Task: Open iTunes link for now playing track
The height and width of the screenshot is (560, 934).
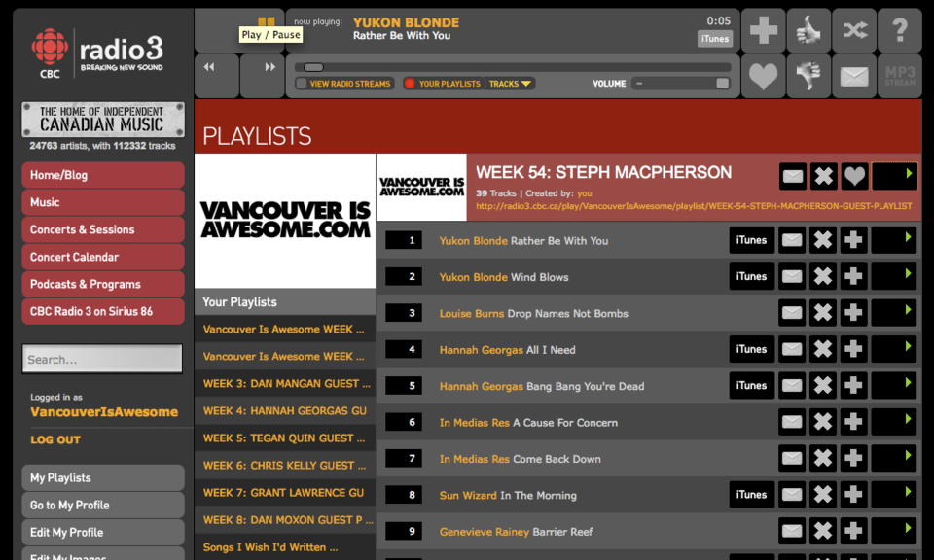Action: [715, 39]
